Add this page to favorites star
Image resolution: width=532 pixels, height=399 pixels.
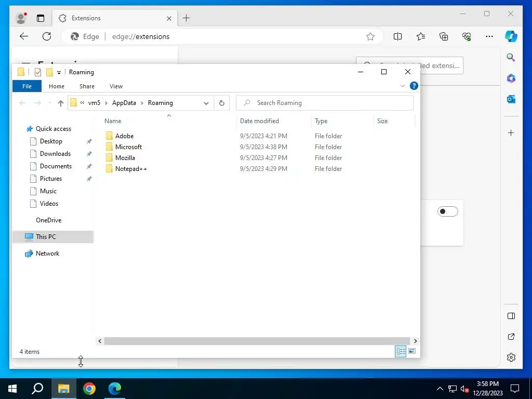370,36
